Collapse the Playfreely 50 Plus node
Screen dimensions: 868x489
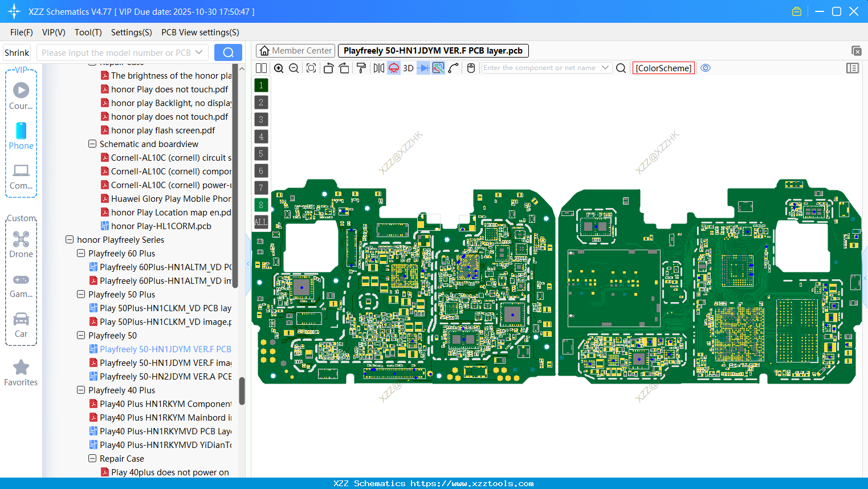pos(81,295)
